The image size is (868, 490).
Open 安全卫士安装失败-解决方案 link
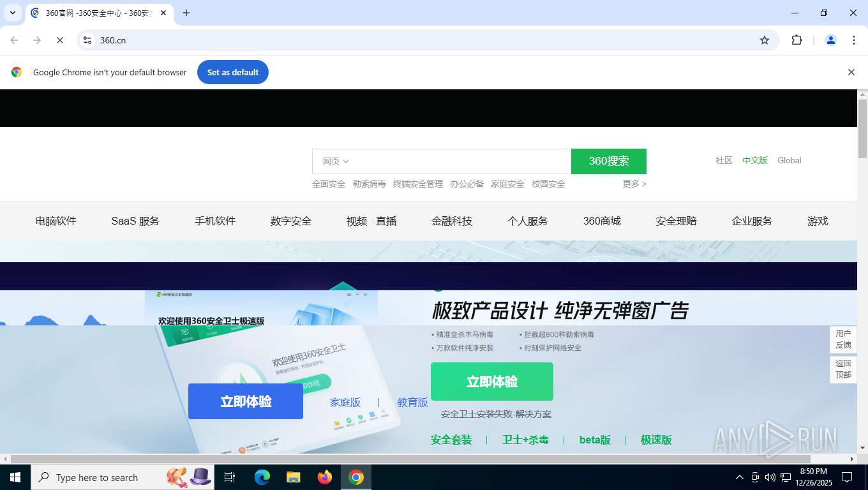496,414
